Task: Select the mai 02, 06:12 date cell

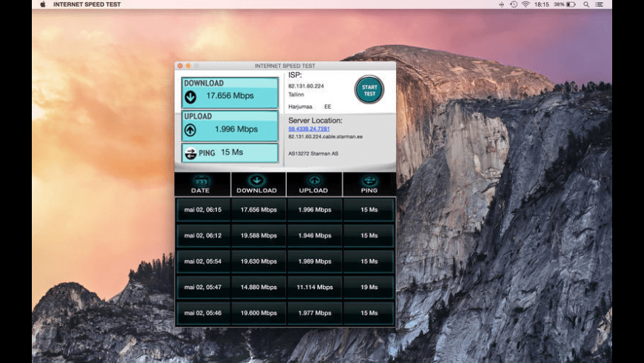Action: [x=203, y=236]
